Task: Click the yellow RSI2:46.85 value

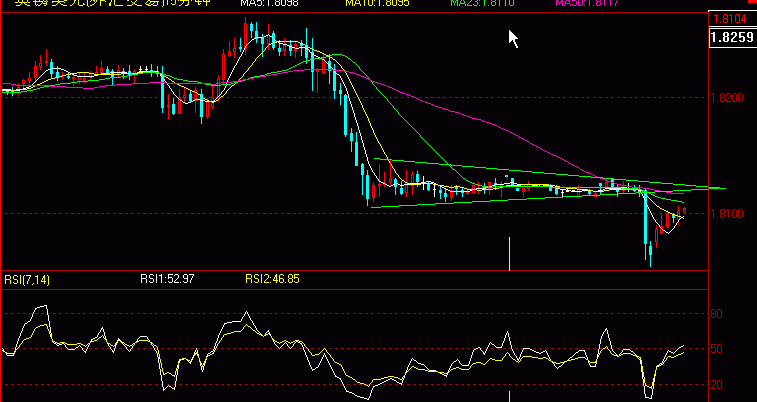Action: click(x=272, y=279)
